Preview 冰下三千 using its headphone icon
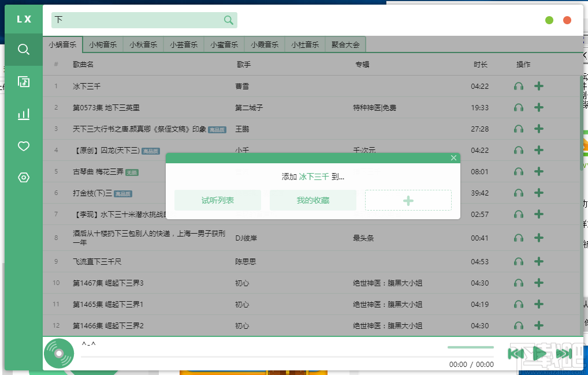Screen dimensions: 588x375 pos(518,85)
